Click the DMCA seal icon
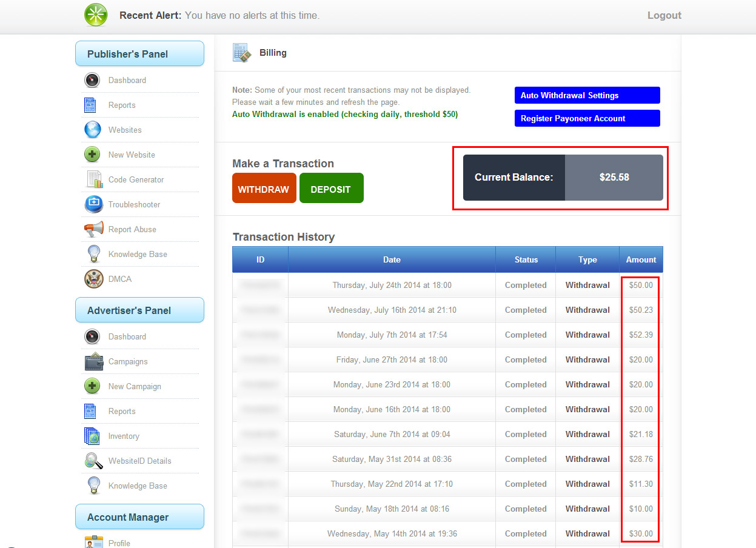 coord(93,279)
